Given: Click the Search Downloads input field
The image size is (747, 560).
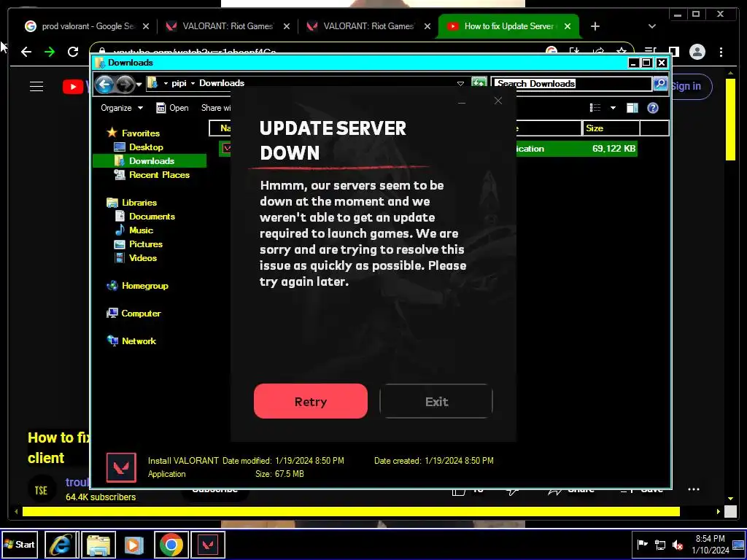Looking at the screenshot, I should click(571, 83).
